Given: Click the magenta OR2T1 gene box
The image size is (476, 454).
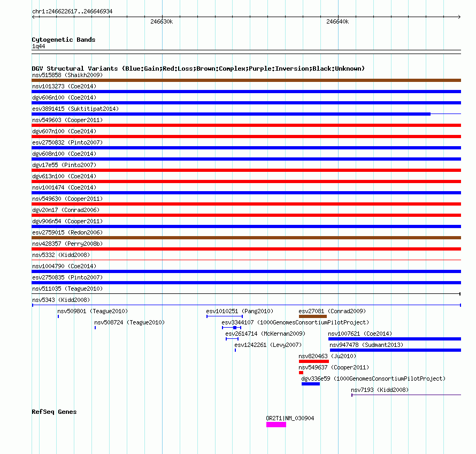Looking at the screenshot, I should (277, 425).
